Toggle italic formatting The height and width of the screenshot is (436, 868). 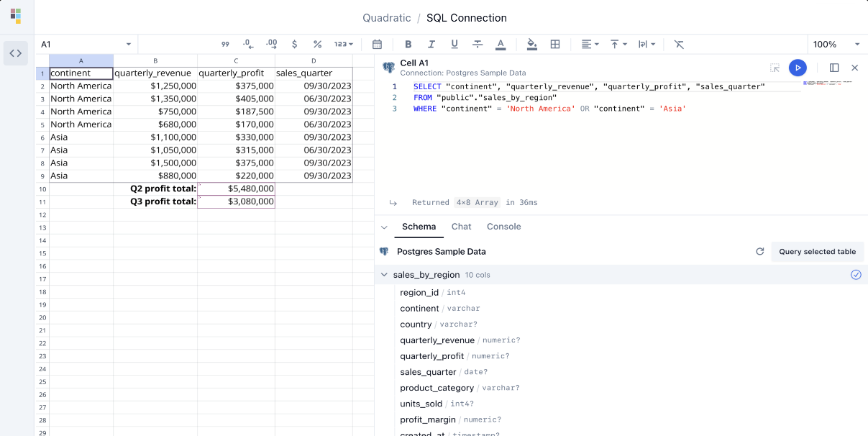(x=431, y=44)
